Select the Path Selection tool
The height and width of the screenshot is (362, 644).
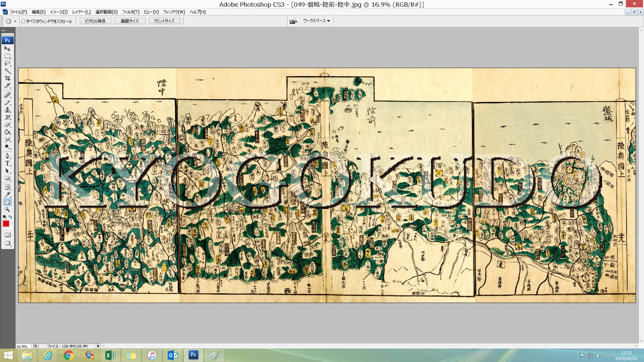pyautogui.click(x=7, y=170)
